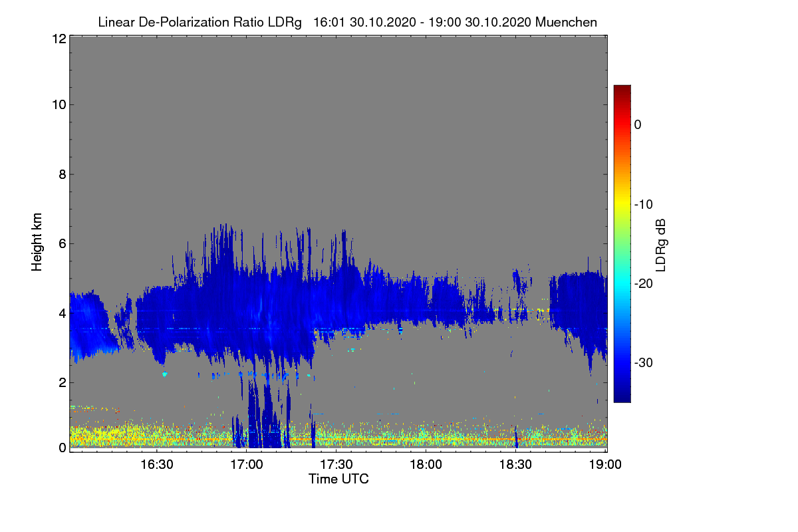The image size is (798, 532).
Task: Click the 18:30 time tick label
Action: [x=516, y=464]
